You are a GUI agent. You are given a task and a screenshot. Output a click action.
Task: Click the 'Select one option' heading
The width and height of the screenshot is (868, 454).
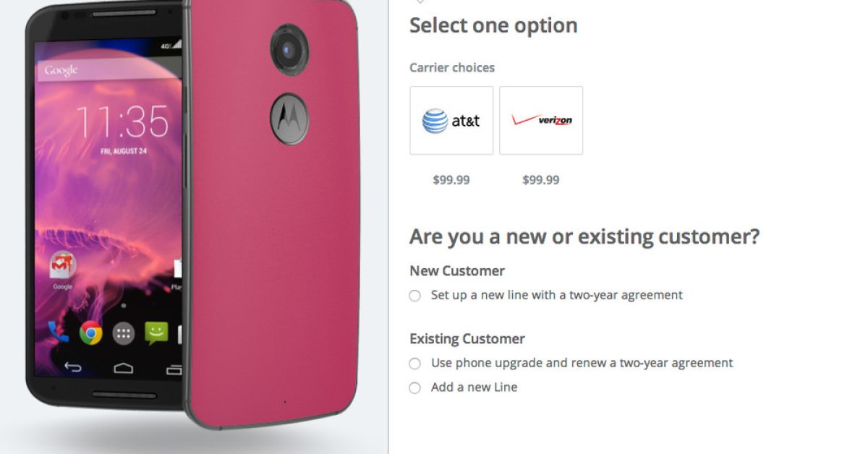493,25
